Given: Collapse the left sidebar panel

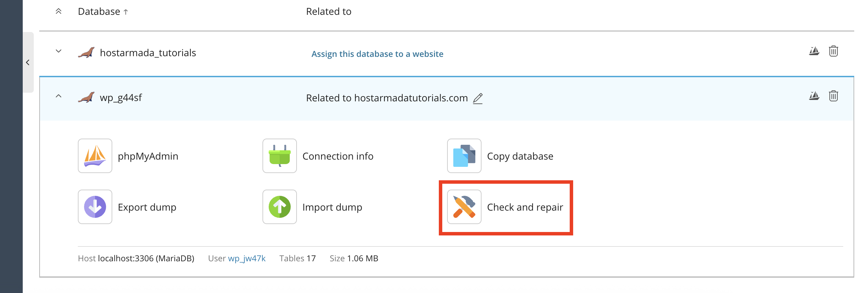Looking at the screenshot, I should (28, 62).
